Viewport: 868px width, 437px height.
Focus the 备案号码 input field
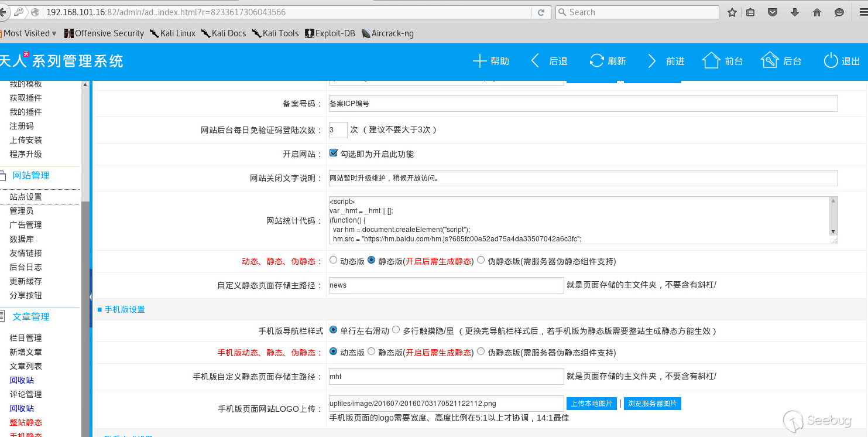[583, 104]
